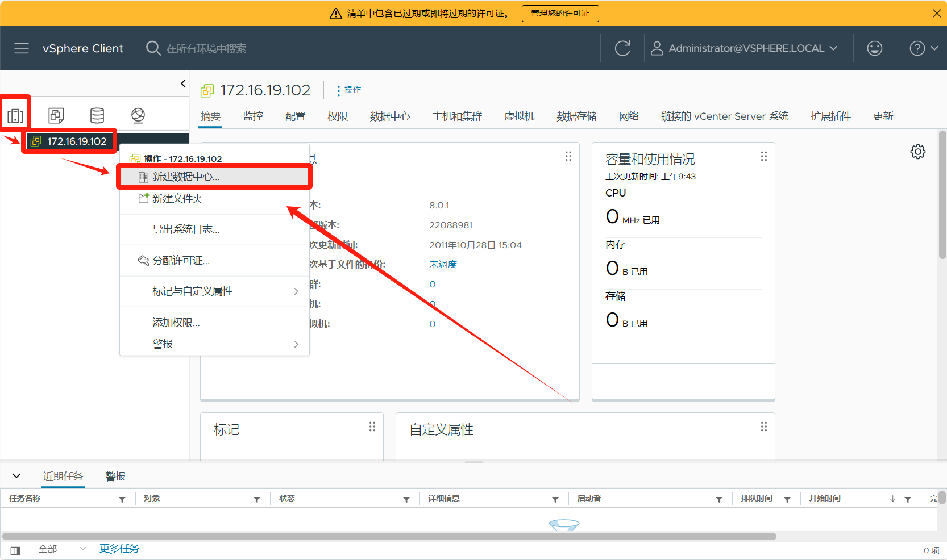This screenshot has height=560, width=947.
Task: Click the refresh icon in header
Action: (622, 48)
